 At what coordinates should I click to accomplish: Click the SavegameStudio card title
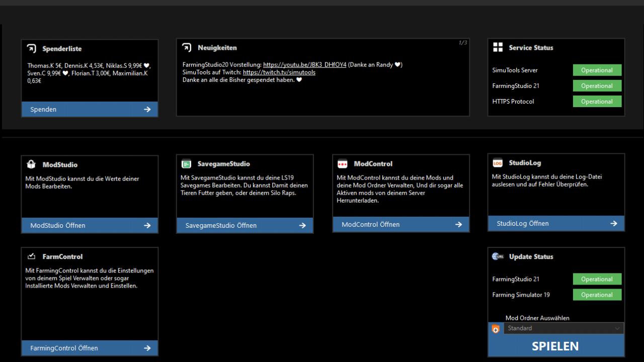click(x=223, y=164)
